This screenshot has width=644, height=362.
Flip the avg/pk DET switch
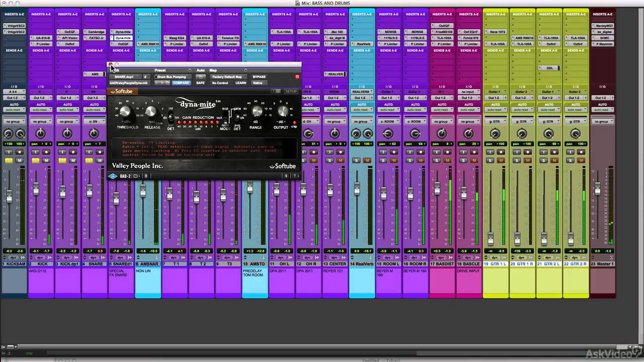pos(237,118)
